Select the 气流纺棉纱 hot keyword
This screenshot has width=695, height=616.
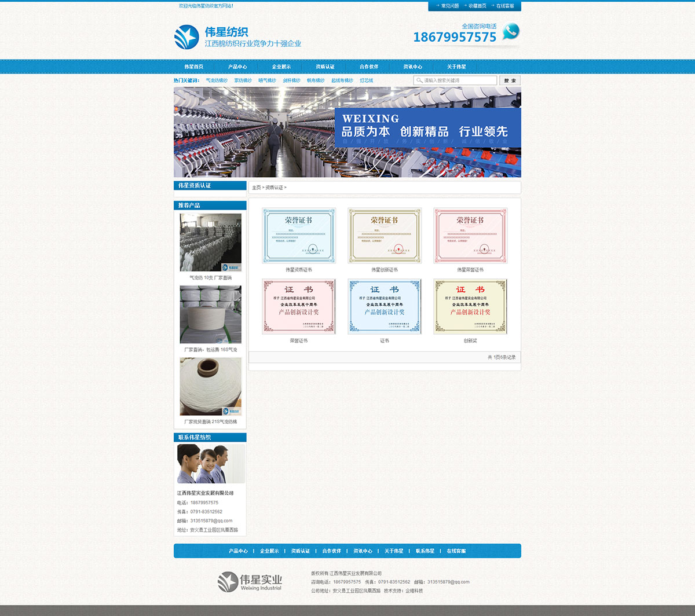(217, 80)
